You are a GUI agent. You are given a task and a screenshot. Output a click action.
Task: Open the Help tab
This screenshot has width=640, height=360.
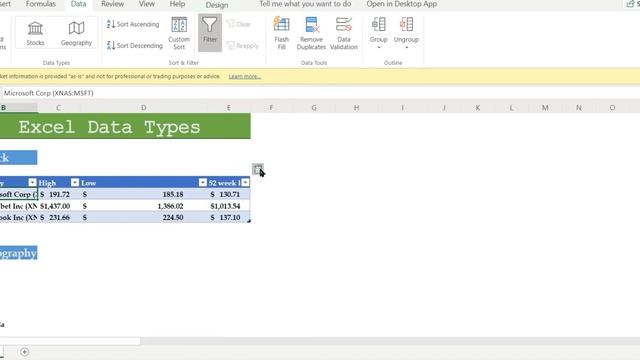tap(177, 4)
